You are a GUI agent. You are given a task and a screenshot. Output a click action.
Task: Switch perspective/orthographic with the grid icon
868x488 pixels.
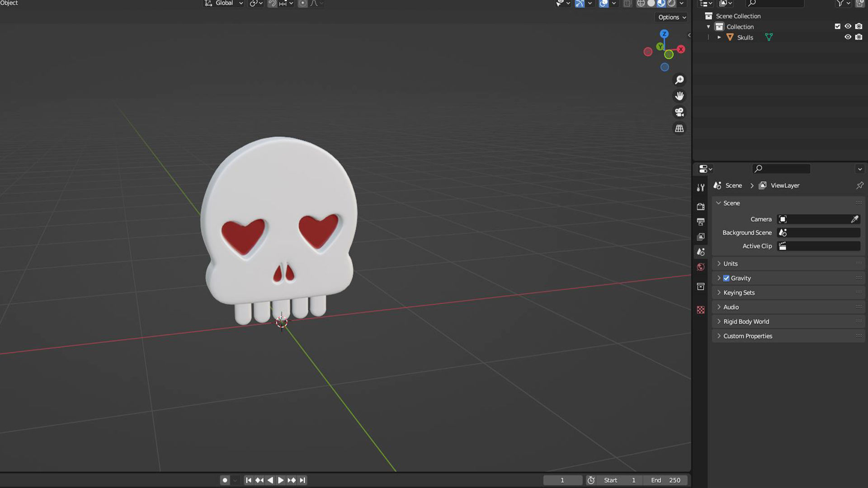pos(679,128)
